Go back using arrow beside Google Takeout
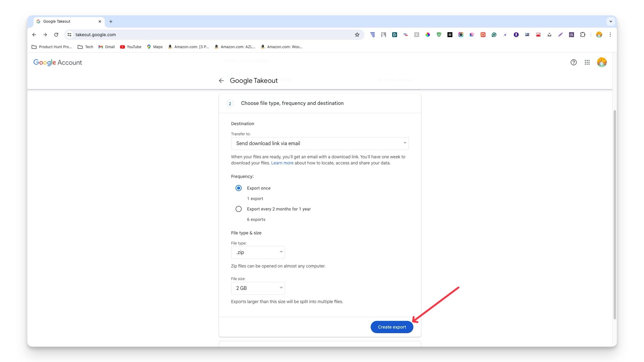 [x=221, y=81]
